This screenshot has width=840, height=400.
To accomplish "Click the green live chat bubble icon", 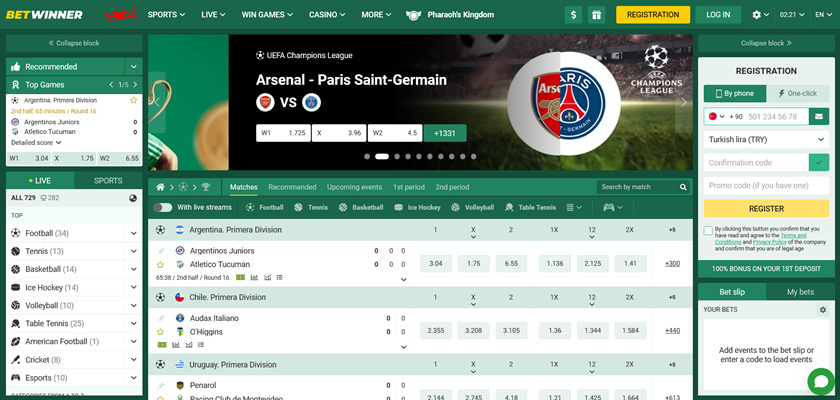I will [x=821, y=381].
